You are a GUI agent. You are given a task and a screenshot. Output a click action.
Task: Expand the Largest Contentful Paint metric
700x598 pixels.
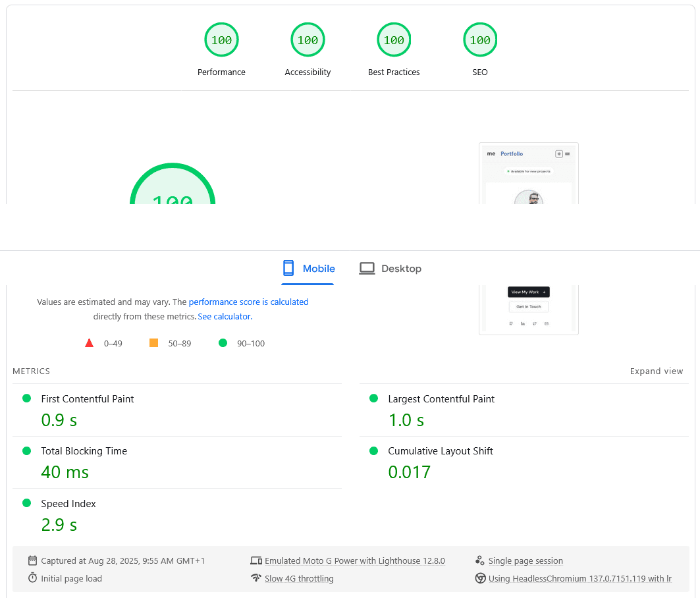tap(441, 399)
